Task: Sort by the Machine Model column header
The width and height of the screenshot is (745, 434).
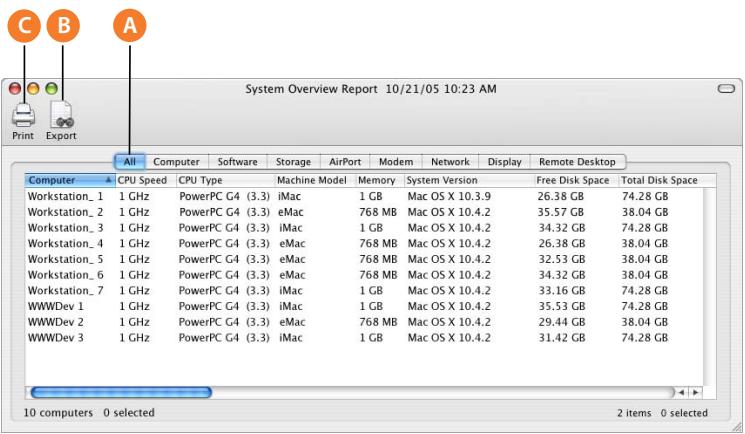Action: point(315,180)
